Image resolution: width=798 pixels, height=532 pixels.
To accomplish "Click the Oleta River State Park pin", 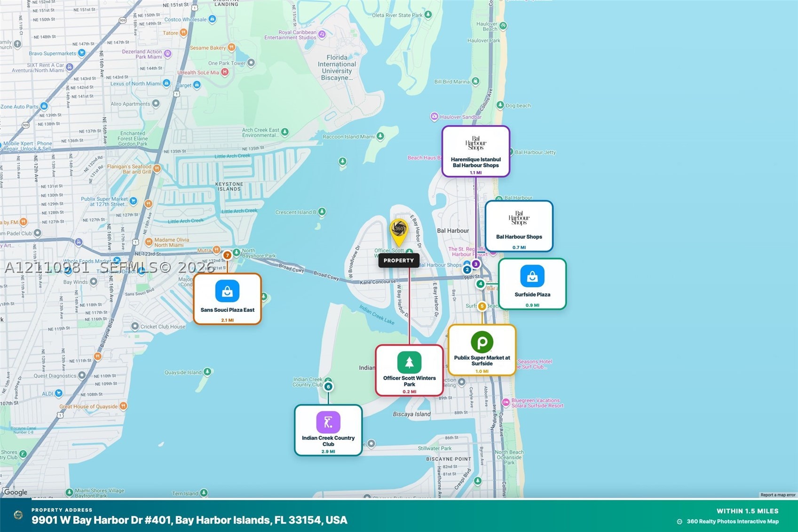I will pos(428,15).
